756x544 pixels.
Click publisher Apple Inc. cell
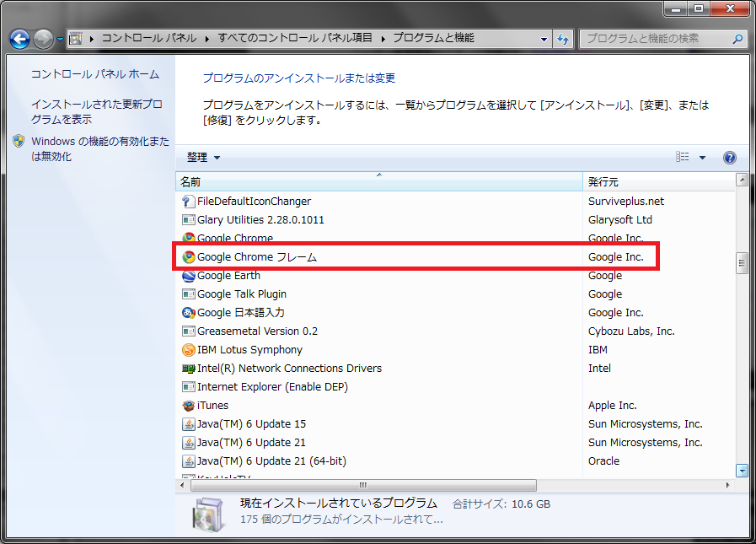(613, 406)
